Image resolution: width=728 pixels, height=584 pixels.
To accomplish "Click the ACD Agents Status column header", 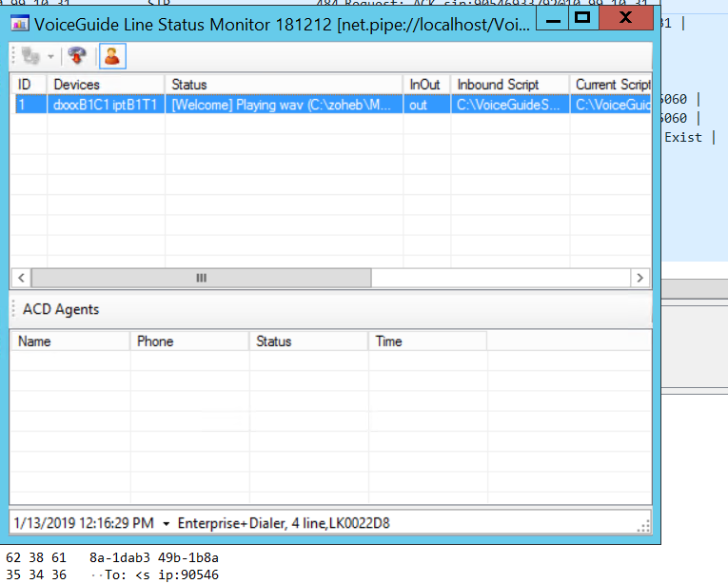I will (308, 341).
